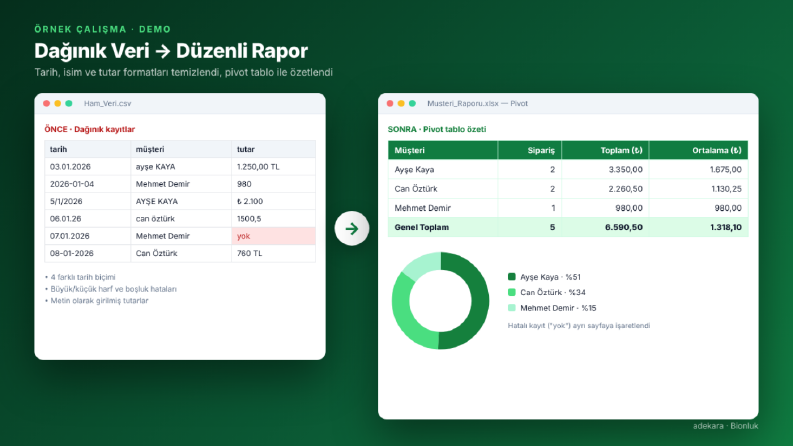
Task: Select the medium green donut chart segment
Action: tap(405, 316)
